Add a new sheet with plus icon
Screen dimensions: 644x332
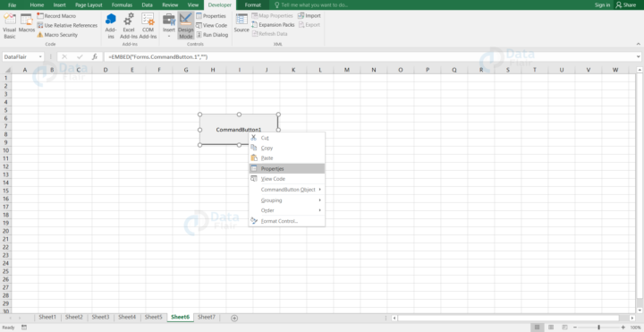click(234, 318)
